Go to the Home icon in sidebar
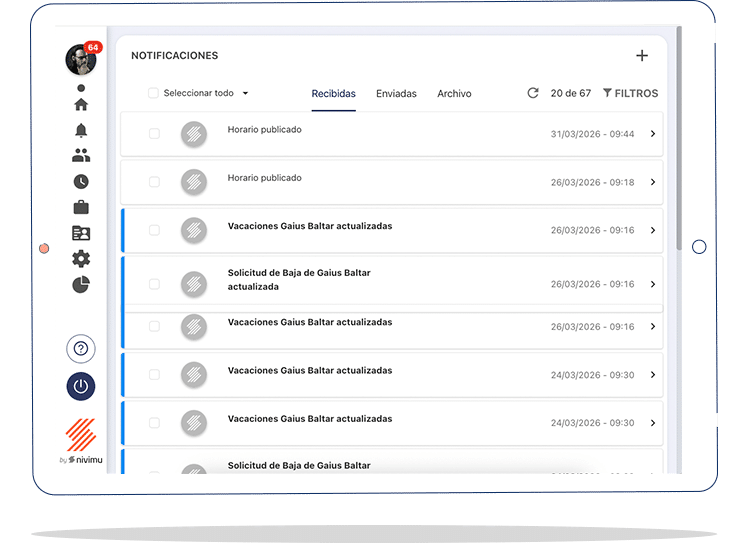The width and height of the screenshot is (750, 543). tap(81, 104)
